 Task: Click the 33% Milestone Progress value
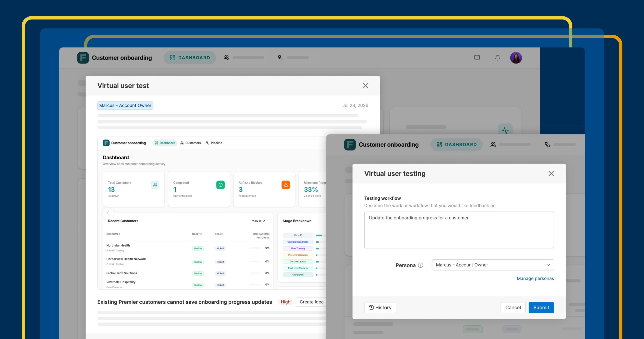click(311, 189)
